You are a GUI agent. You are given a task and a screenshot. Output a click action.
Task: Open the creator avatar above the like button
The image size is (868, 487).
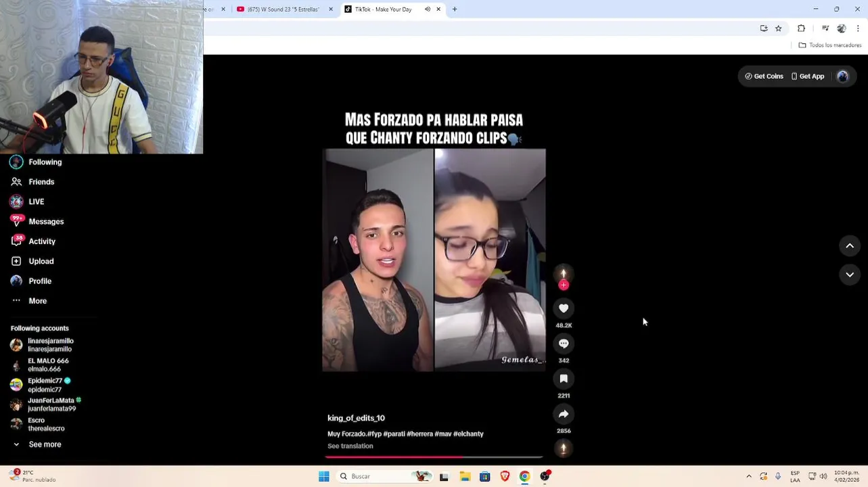[564, 273]
